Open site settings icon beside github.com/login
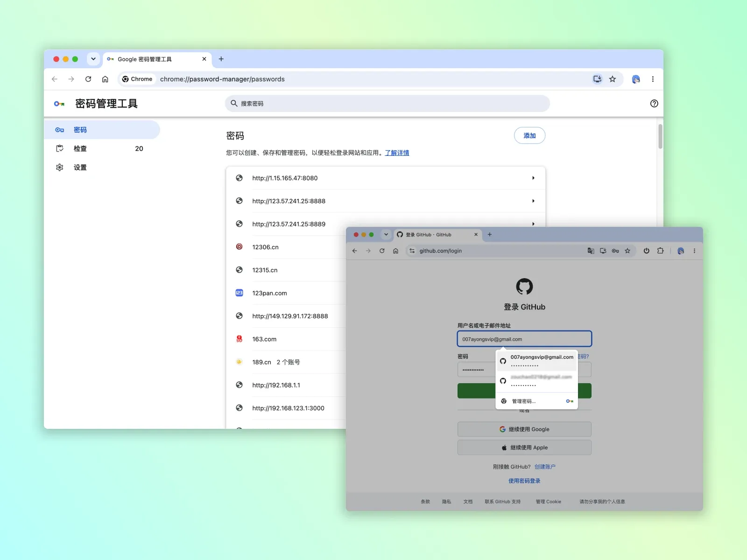 pos(412,251)
